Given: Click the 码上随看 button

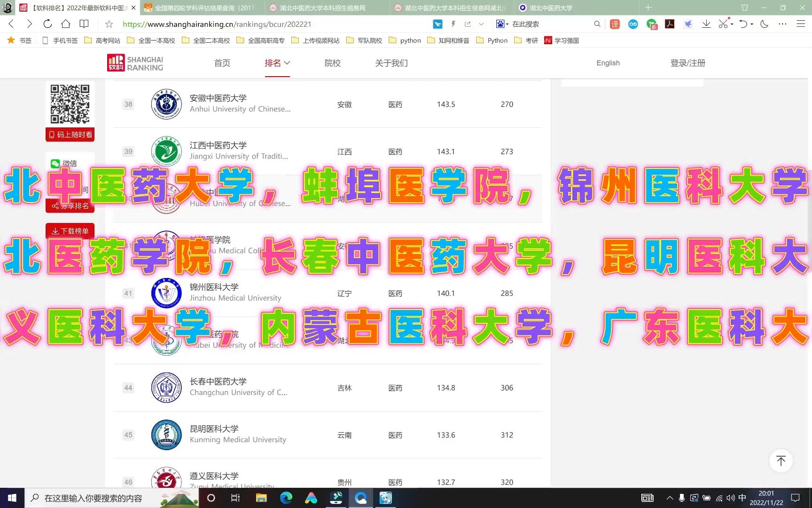Looking at the screenshot, I should tap(70, 135).
